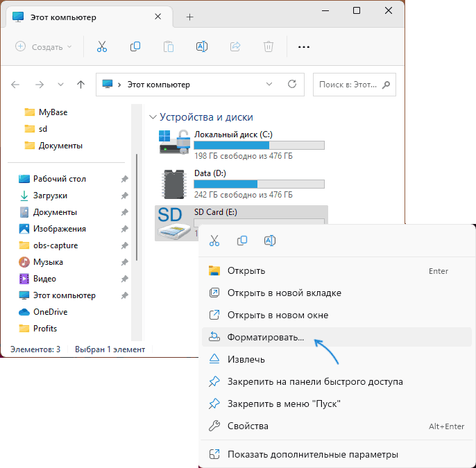The image size is (476, 468).
Task: Unpin Рабочий стол via its pin icon
Action: click(124, 179)
